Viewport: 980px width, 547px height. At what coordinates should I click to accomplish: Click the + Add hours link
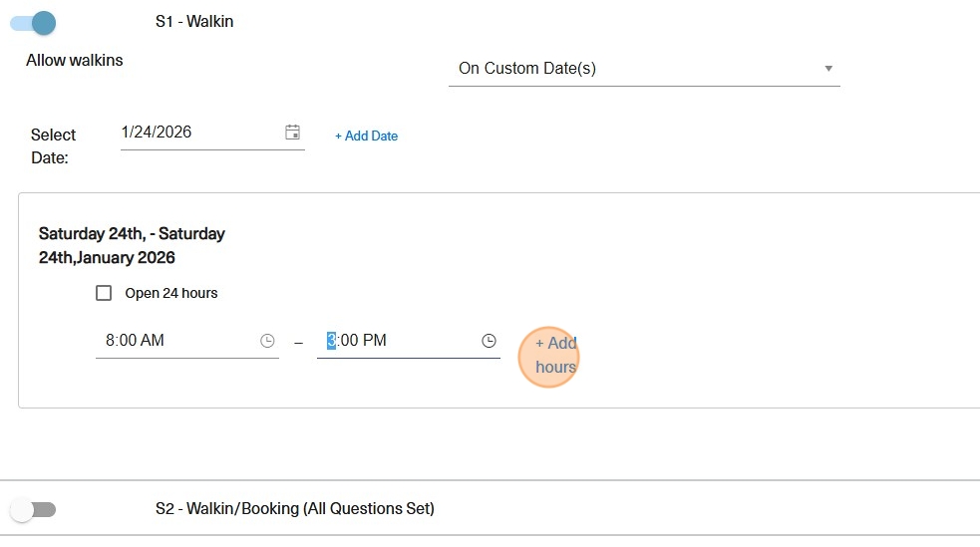pyautogui.click(x=555, y=355)
